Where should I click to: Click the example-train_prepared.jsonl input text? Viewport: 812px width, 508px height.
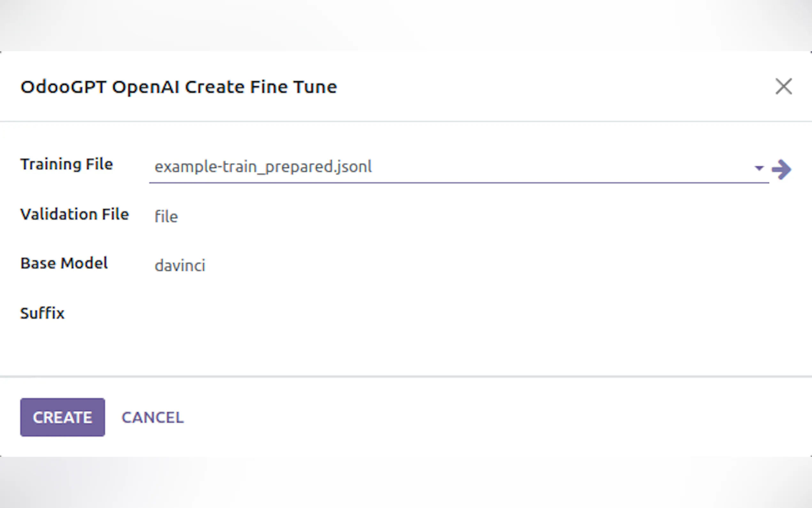[x=263, y=167]
